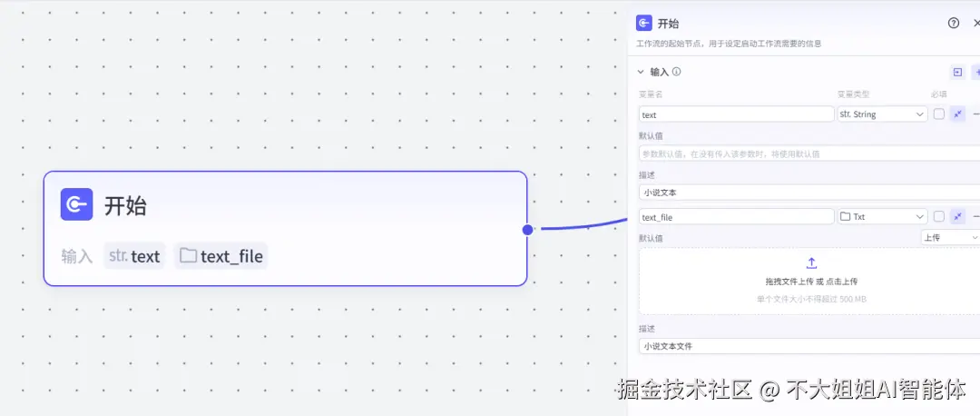
Task: Click the upload arrow icon in drop zone
Action: (811, 263)
